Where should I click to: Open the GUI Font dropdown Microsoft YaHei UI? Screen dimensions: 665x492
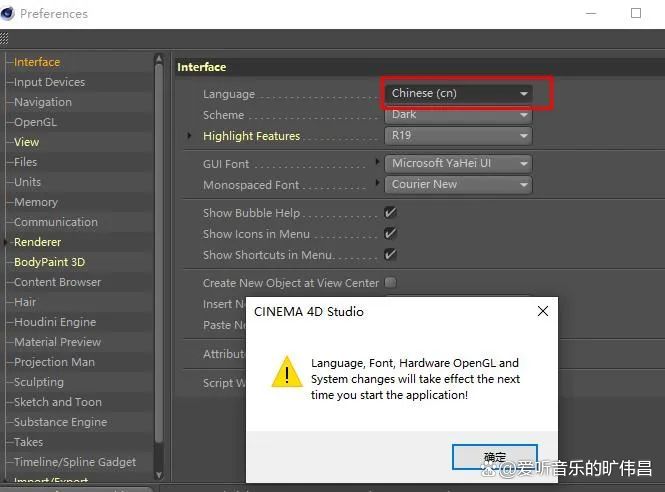coord(458,163)
